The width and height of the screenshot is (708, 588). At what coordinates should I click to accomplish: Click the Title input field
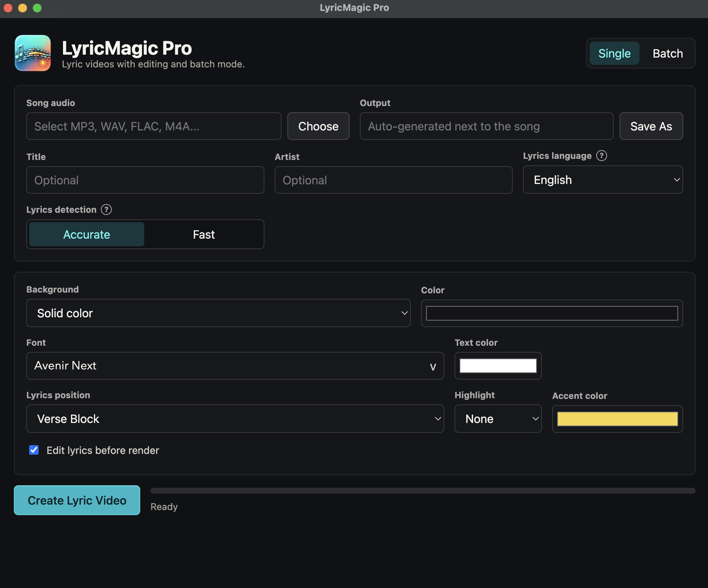pyautogui.click(x=145, y=180)
